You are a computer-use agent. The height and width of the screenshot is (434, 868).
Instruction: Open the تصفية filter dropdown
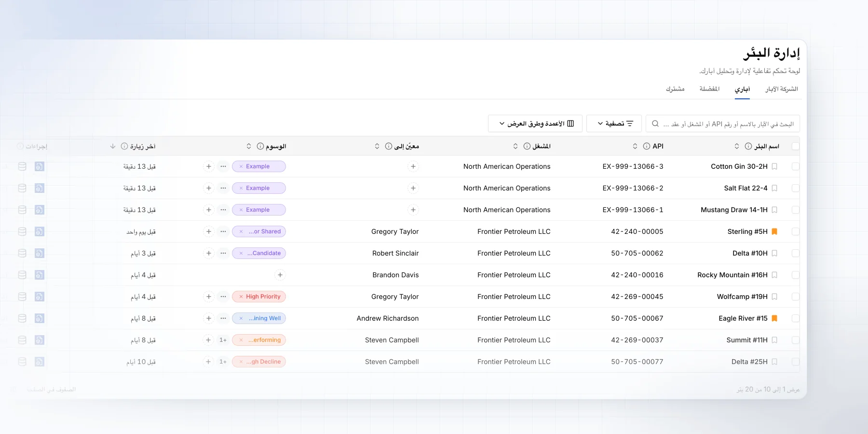point(614,123)
